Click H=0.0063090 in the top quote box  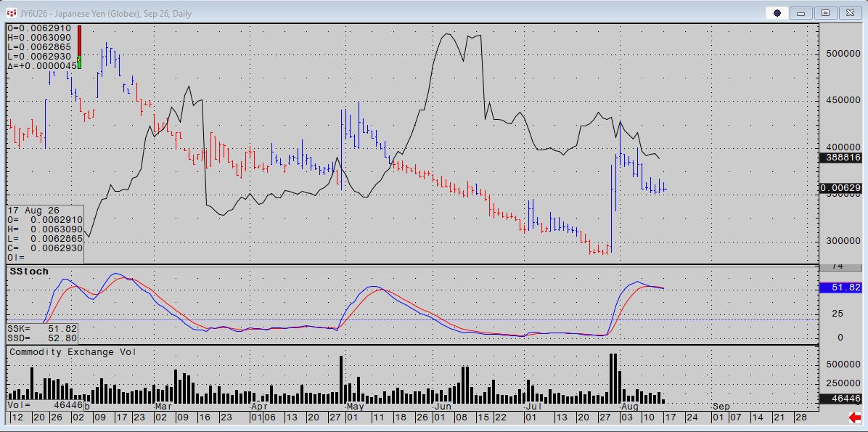[x=40, y=37]
